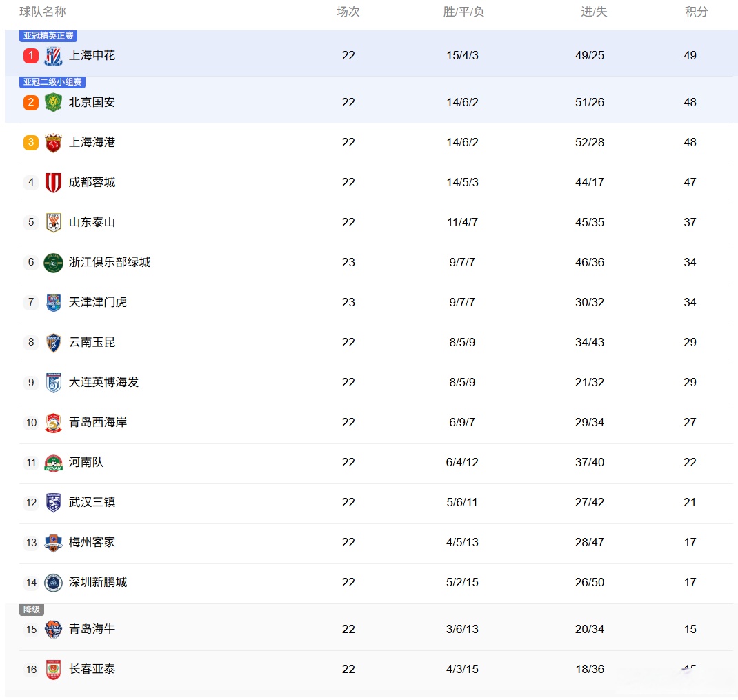
Task: Open the 青岛西海岸 team name link
Action: pyautogui.click(x=98, y=422)
